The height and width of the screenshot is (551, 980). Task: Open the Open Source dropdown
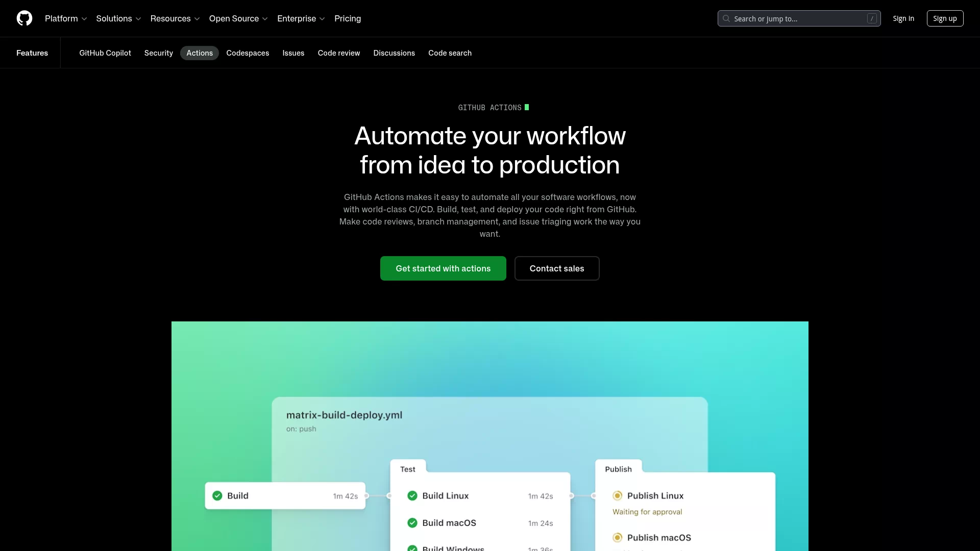tap(238, 18)
